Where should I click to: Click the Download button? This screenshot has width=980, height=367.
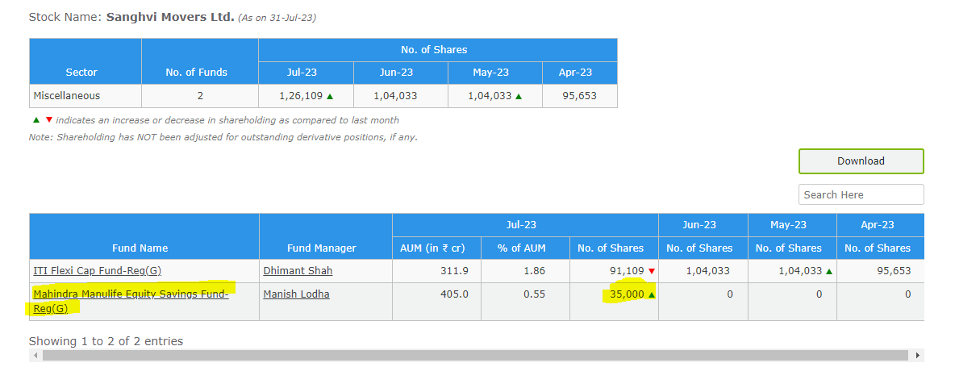[x=861, y=161]
